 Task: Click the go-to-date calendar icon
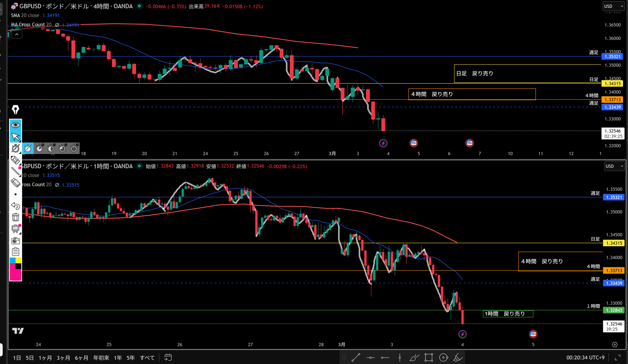pyautogui.click(x=168, y=358)
